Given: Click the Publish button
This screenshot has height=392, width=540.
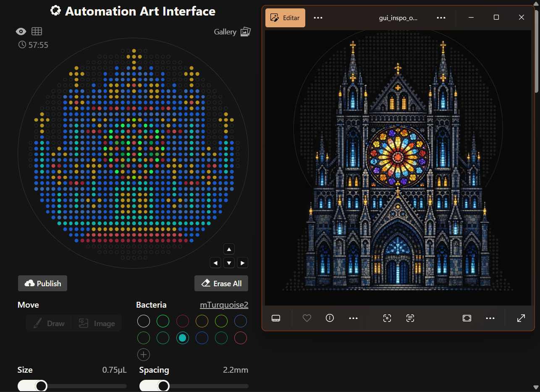Looking at the screenshot, I should (42, 283).
